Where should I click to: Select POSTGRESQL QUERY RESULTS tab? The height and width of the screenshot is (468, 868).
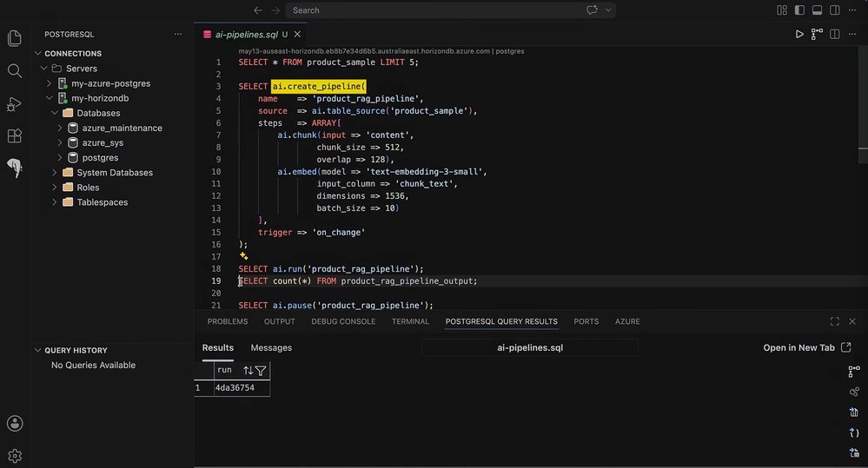click(x=501, y=321)
